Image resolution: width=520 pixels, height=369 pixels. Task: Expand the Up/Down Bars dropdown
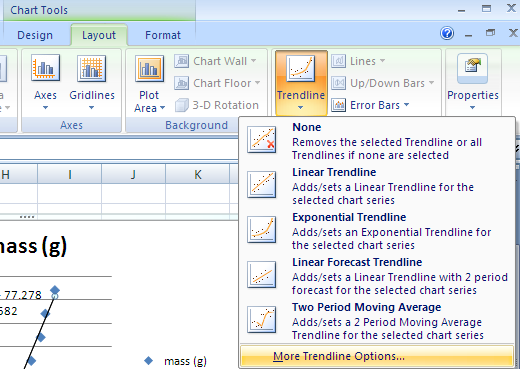pos(383,83)
